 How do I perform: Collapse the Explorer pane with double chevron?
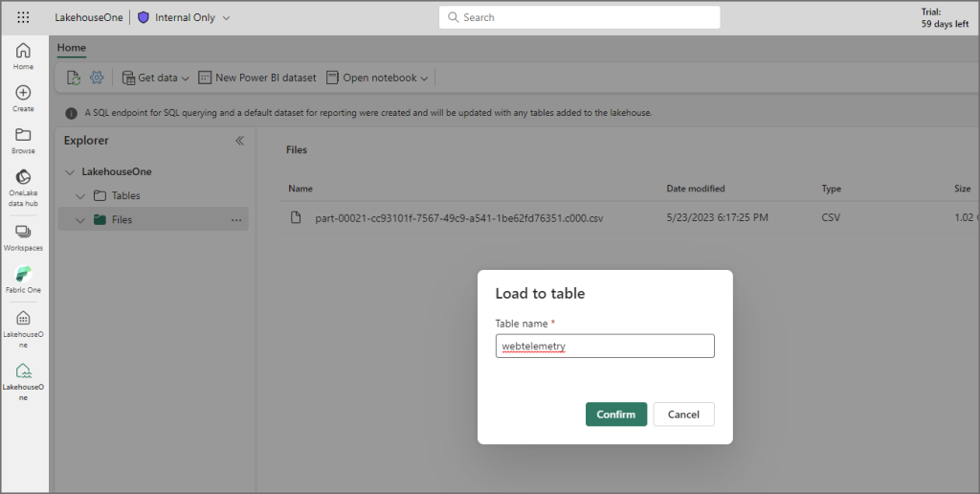(x=239, y=141)
